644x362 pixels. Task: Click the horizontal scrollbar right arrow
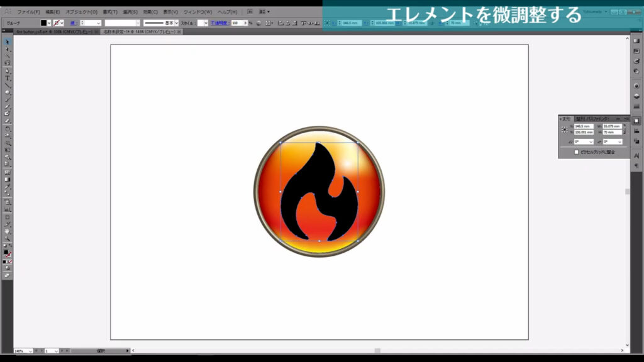pos(622,351)
